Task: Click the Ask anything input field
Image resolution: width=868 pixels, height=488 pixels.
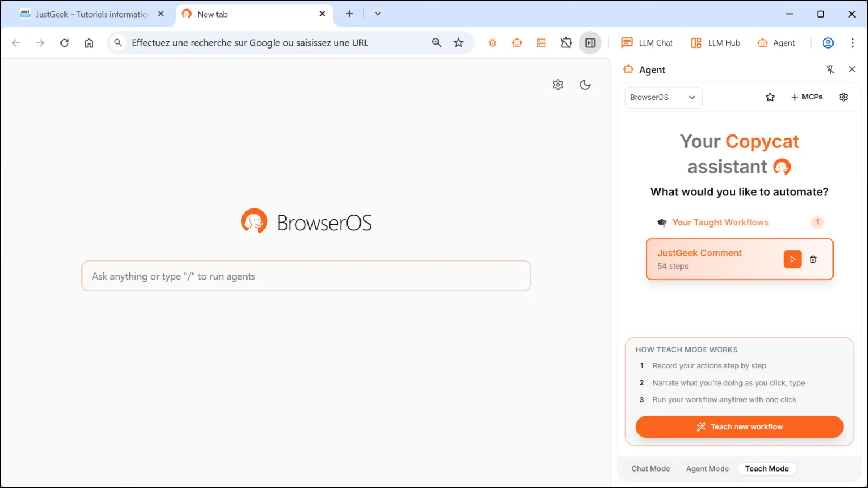Action: pos(306,276)
